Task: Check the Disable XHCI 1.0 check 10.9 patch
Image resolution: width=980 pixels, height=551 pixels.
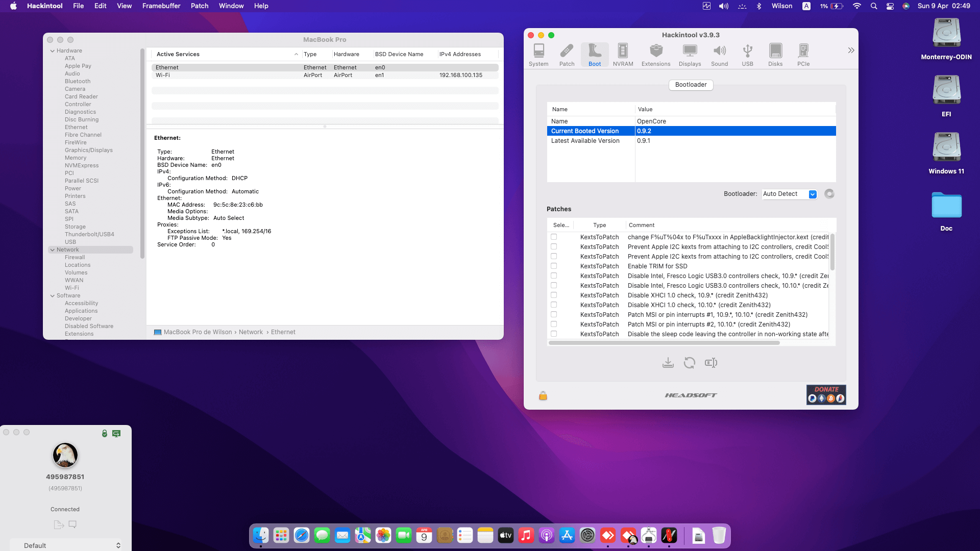Action: click(554, 295)
